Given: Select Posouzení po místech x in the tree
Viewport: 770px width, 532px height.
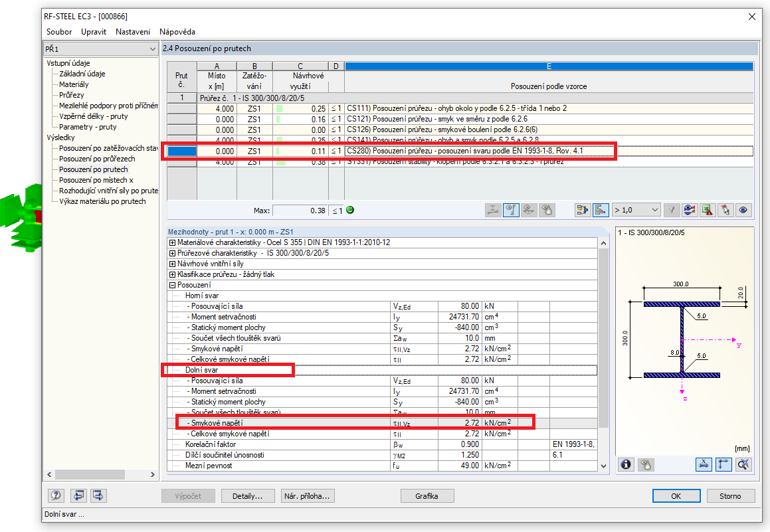Looking at the screenshot, I should [96, 180].
